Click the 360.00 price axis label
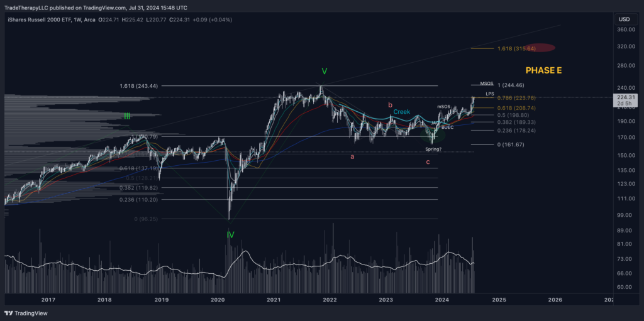The height and width of the screenshot is (321, 644). 624,30
